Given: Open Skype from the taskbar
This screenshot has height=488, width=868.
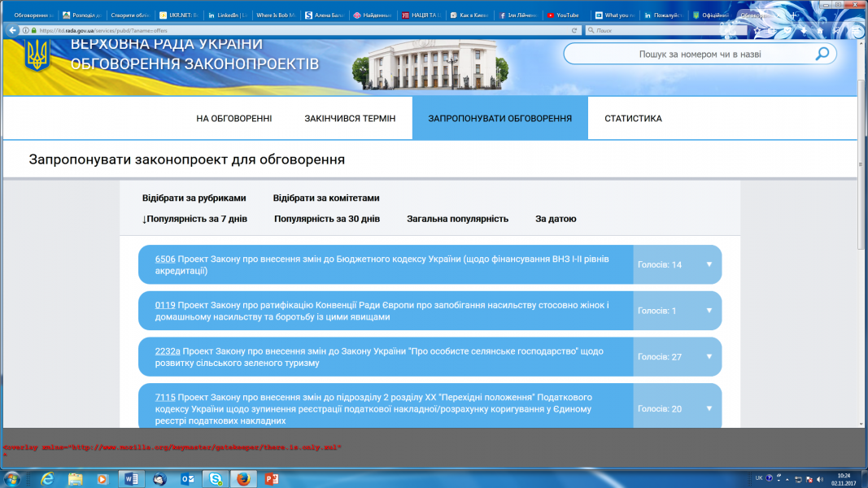Looking at the screenshot, I should (x=213, y=478).
